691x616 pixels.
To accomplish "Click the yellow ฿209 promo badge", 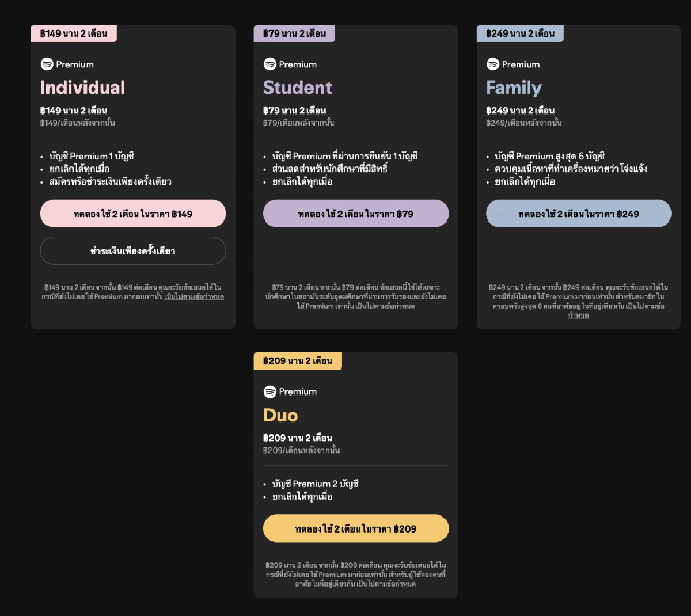I will (298, 361).
